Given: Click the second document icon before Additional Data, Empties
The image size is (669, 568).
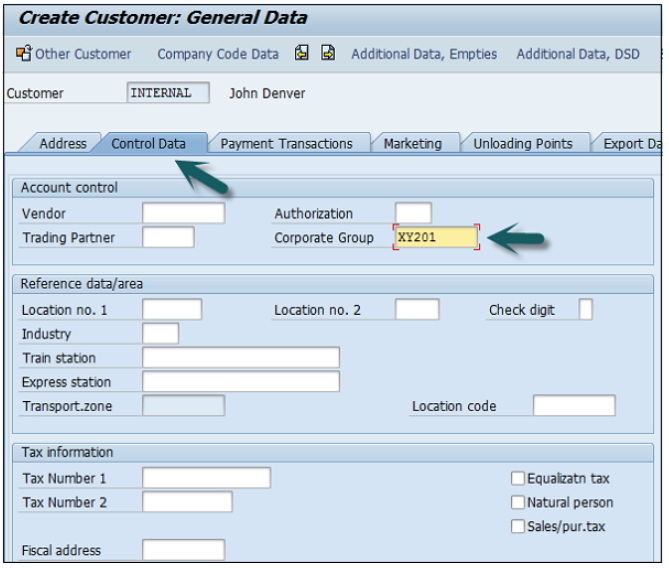Looking at the screenshot, I should pyautogui.click(x=328, y=54).
